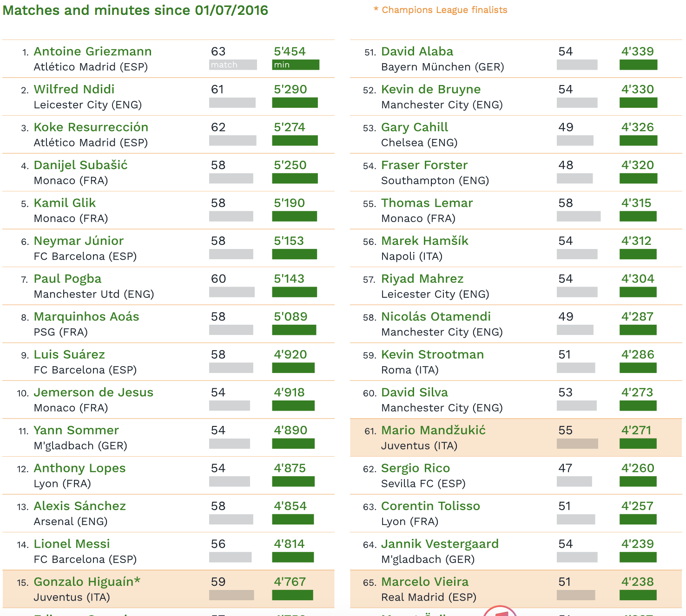The height and width of the screenshot is (616, 686).
Task: Select Kevin Strootman name
Action: [x=432, y=354]
